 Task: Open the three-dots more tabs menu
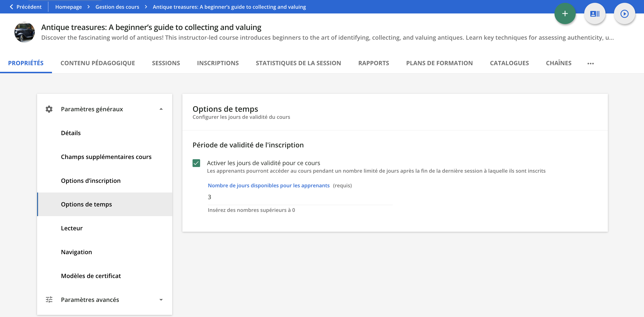point(591,64)
